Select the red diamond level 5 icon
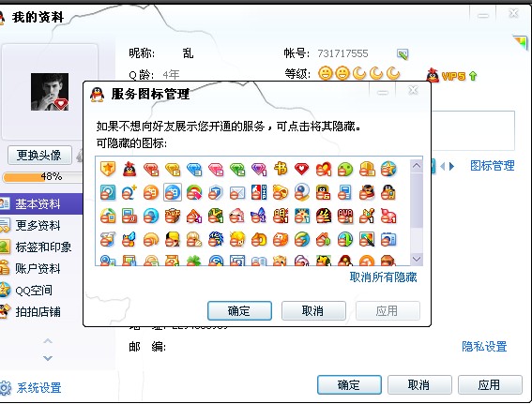532x404 pixels. (151, 169)
